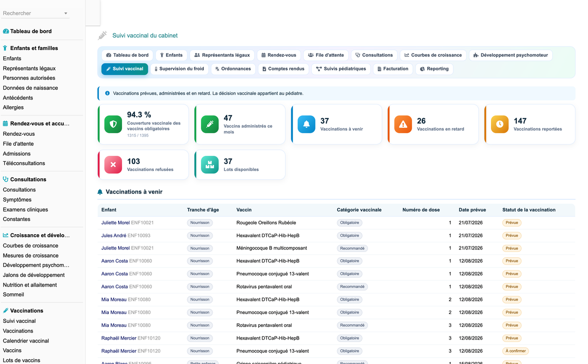The height and width of the screenshot is (364, 588).
Task: Click the blue bell upcoming vaccinations icon
Action: pos(307,124)
